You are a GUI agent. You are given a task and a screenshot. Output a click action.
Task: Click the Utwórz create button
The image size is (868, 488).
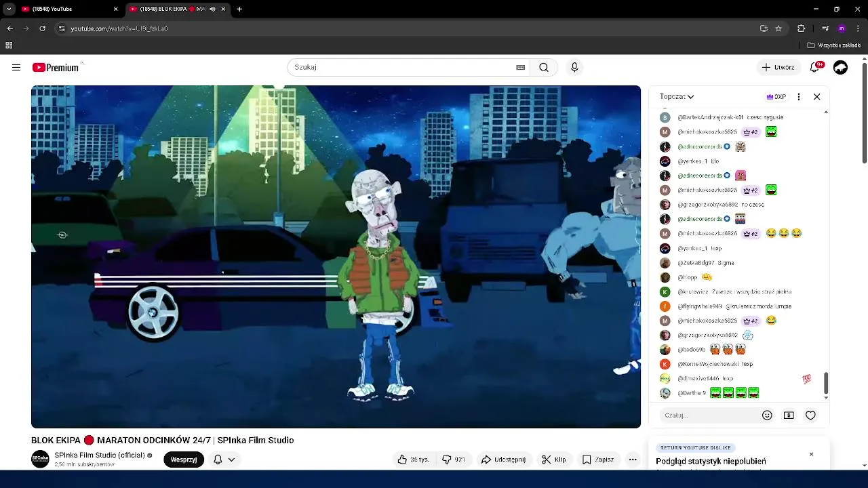point(778,67)
